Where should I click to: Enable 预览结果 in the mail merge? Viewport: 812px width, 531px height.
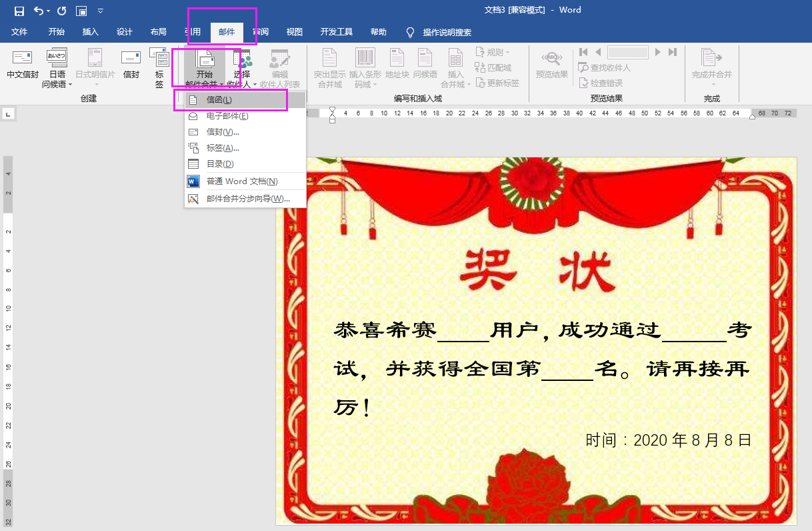pyautogui.click(x=551, y=67)
